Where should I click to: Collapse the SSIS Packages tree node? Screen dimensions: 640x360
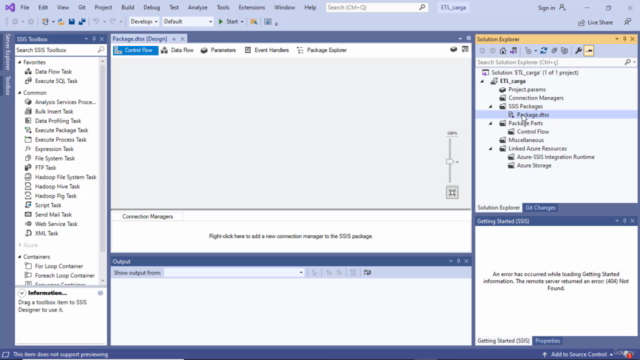[x=491, y=107]
